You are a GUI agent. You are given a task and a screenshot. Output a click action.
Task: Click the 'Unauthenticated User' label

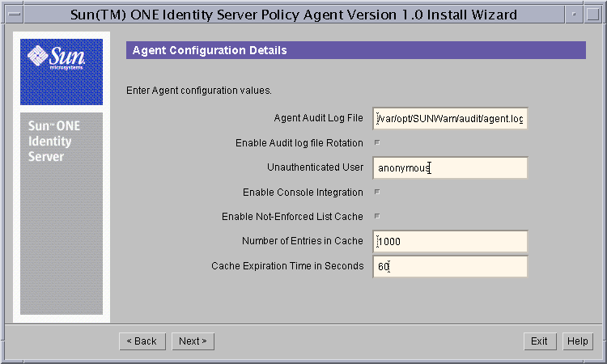315,167
